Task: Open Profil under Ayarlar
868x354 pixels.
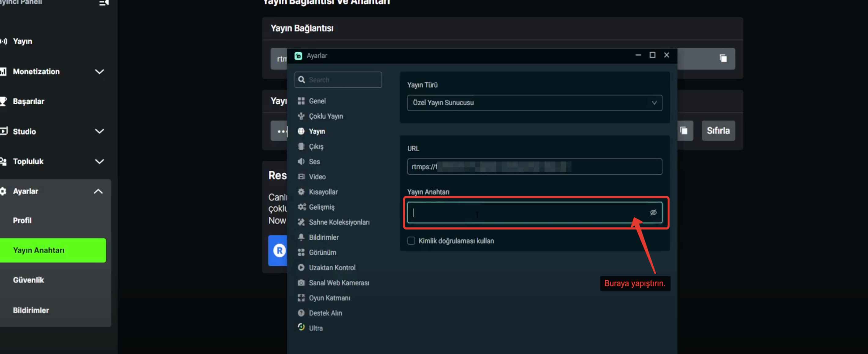Action: click(22, 220)
